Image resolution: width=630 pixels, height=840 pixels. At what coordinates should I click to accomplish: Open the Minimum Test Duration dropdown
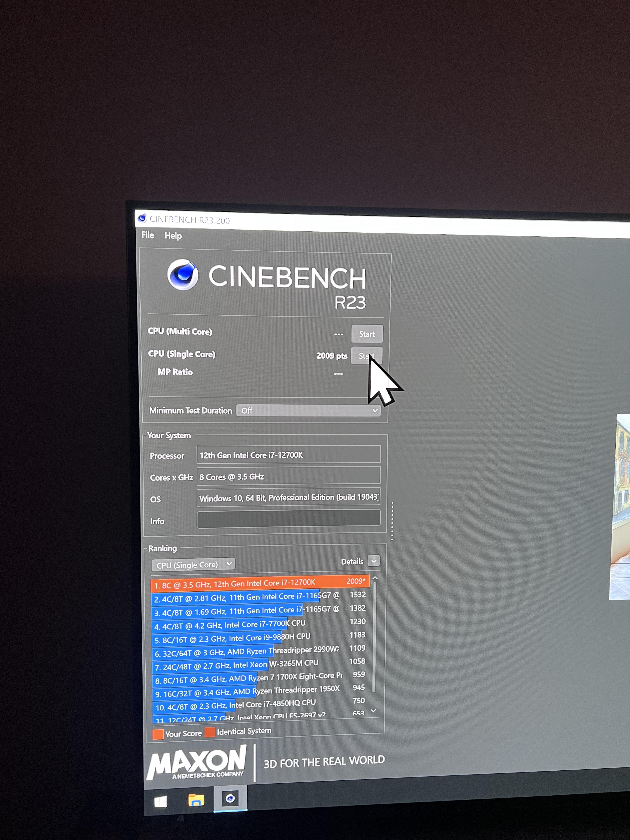point(308,410)
